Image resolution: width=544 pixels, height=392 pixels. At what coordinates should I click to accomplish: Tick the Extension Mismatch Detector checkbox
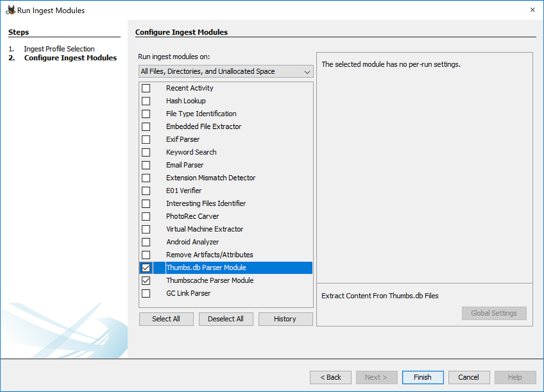(146, 178)
